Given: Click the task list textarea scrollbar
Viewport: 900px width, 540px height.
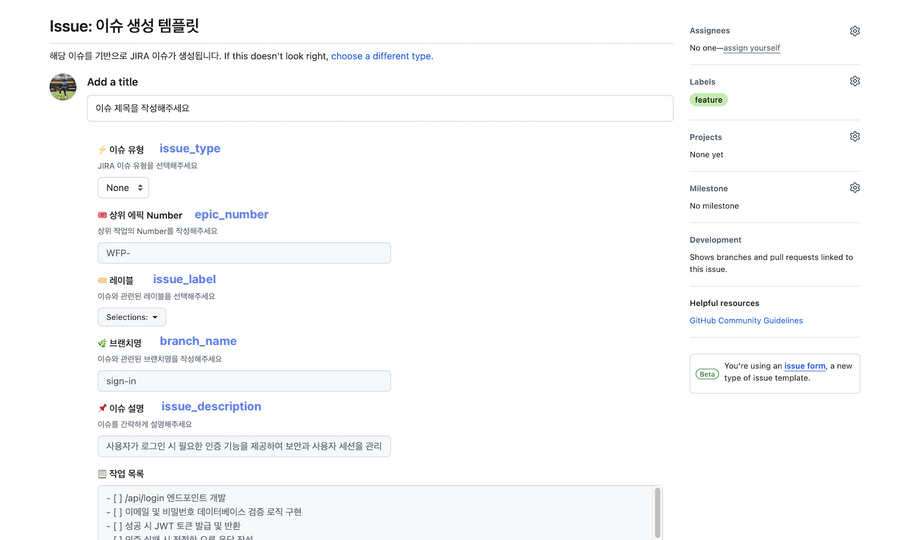Looking at the screenshot, I should coord(658,513).
